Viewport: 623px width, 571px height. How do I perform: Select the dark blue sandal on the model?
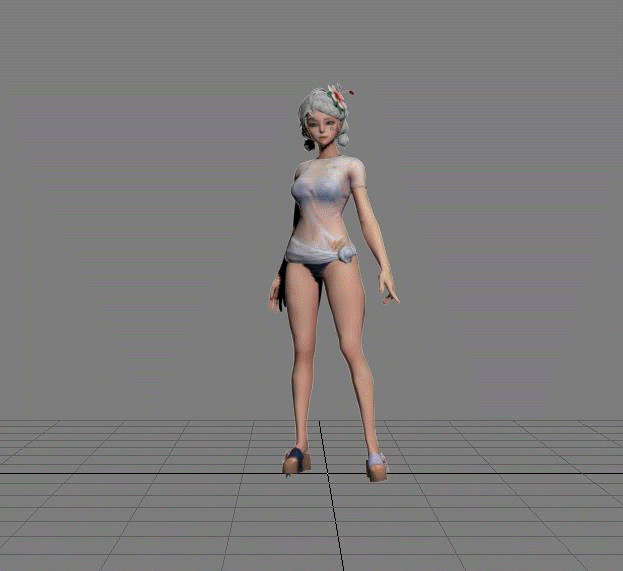296,460
